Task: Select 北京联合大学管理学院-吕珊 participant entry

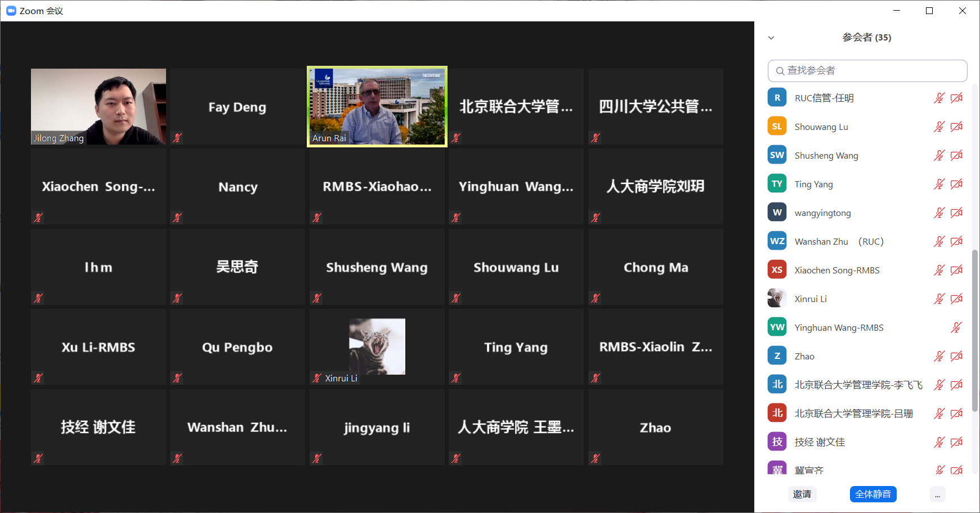Action: 853,414
